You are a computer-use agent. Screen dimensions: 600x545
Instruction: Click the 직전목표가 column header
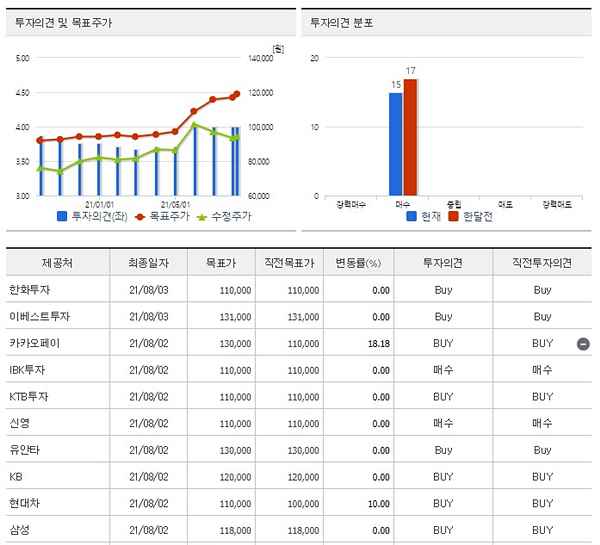(289, 263)
